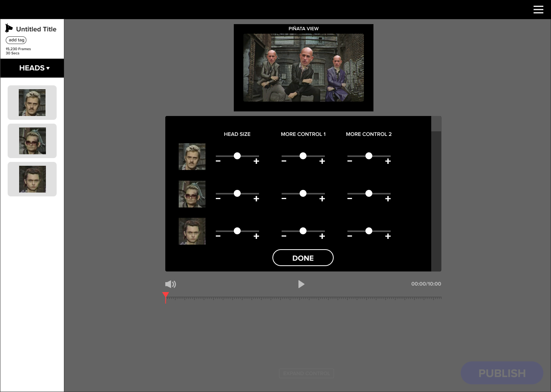Increase More Control 1 for the blond mustache head
Viewport: 551px width, 392px height.
(322, 161)
